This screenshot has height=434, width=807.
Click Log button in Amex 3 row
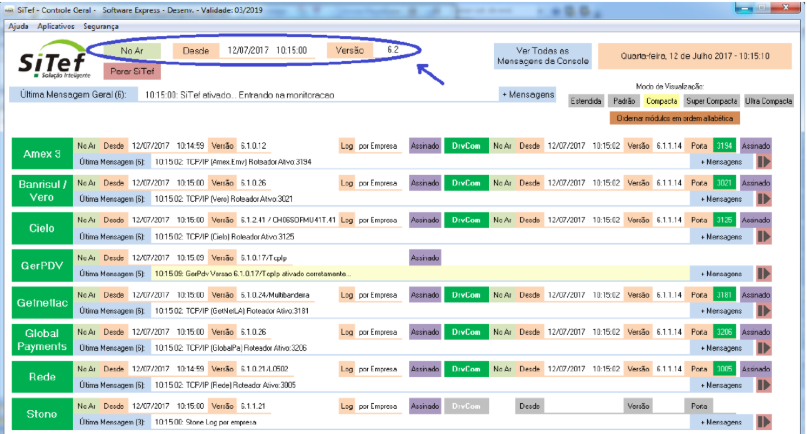(x=346, y=146)
